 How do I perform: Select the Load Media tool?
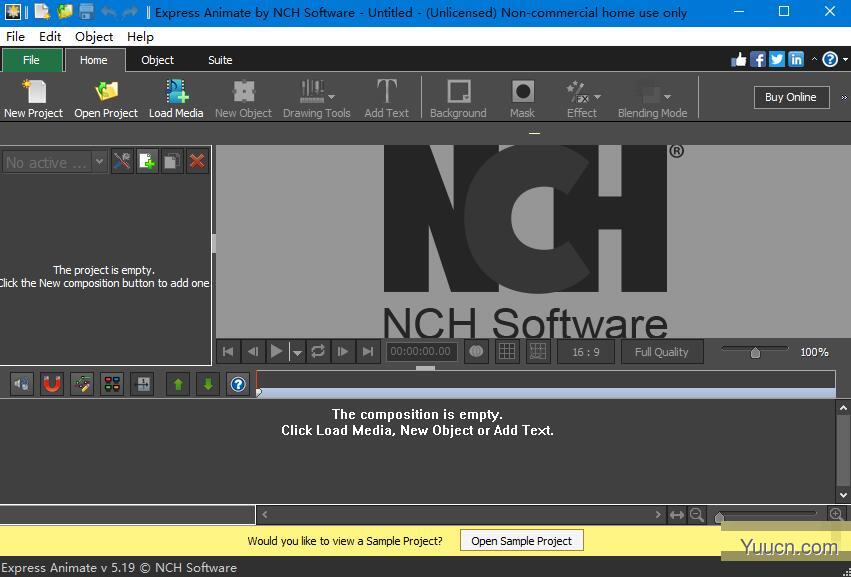coord(176,97)
